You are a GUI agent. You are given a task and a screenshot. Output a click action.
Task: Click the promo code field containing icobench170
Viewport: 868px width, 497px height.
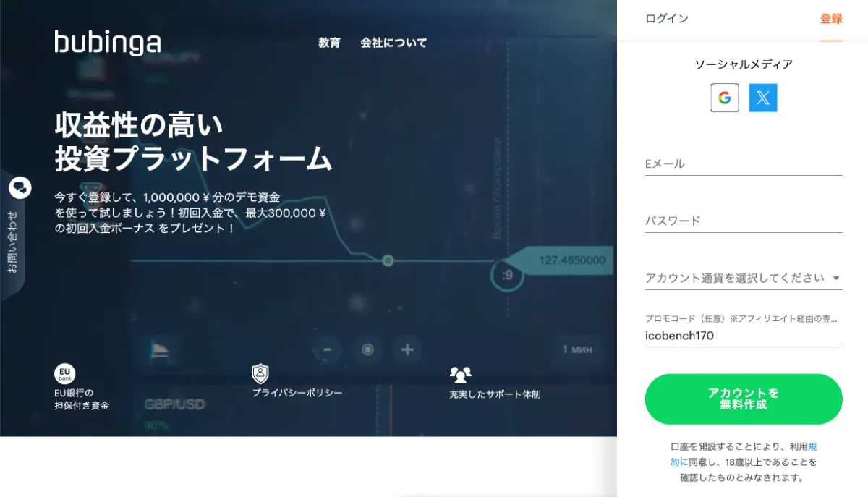click(x=744, y=336)
